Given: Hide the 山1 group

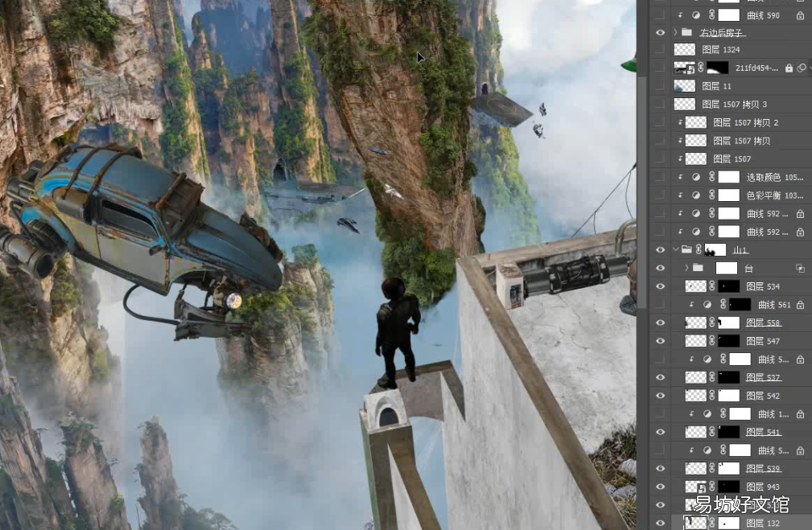Looking at the screenshot, I should pyautogui.click(x=660, y=249).
